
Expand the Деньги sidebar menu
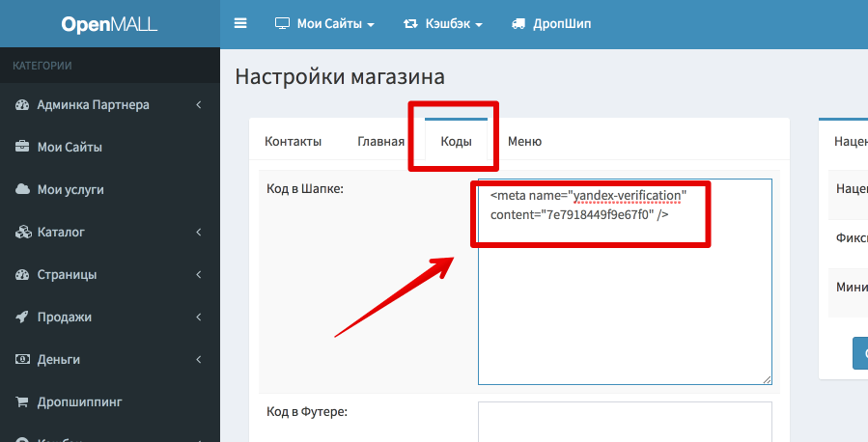tap(198, 359)
